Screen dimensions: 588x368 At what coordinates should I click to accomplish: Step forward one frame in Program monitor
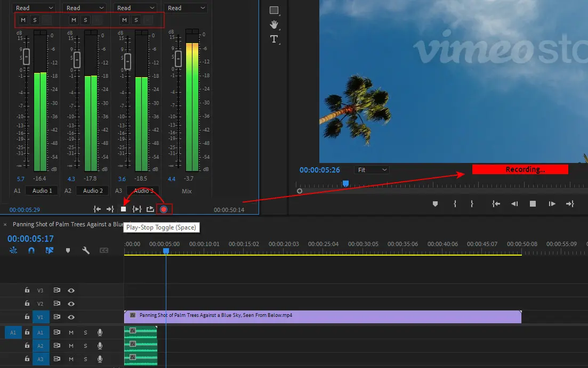click(x=552, y=204)
